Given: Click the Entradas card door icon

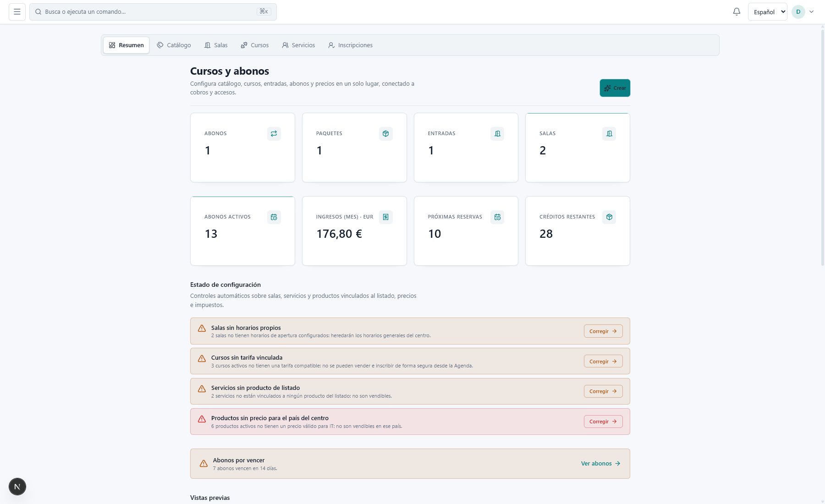Looking at the screenshot, I should 497,134.
